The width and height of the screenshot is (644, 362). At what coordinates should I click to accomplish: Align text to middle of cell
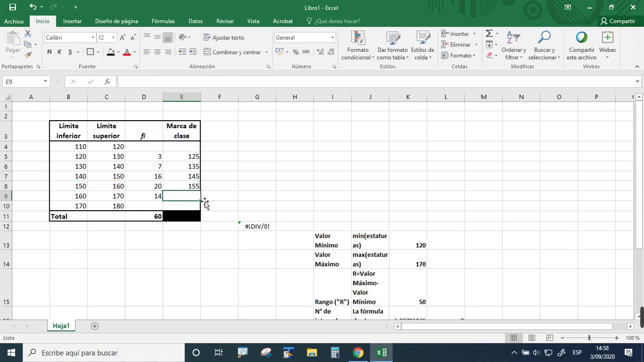click(157, 37)
